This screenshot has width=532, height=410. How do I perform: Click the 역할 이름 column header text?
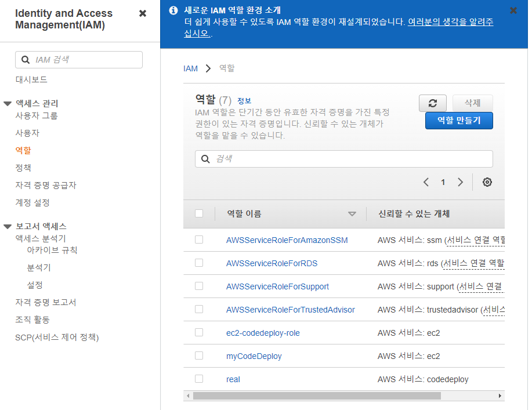[x=244, y=213]
